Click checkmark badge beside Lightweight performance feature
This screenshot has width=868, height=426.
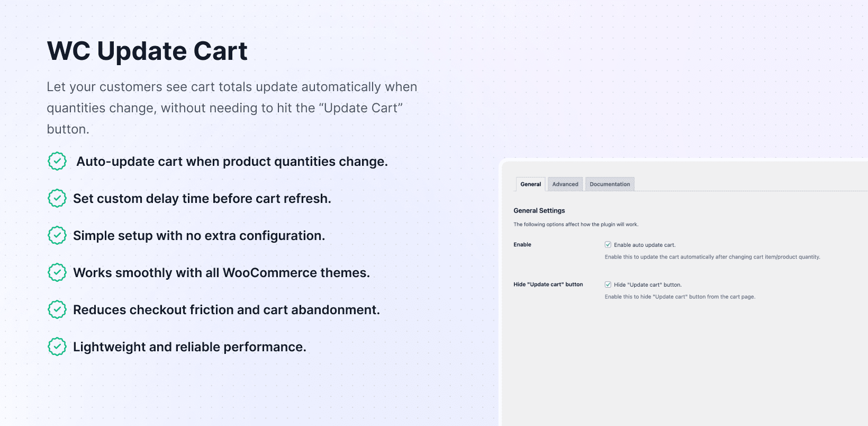(57, 347)
